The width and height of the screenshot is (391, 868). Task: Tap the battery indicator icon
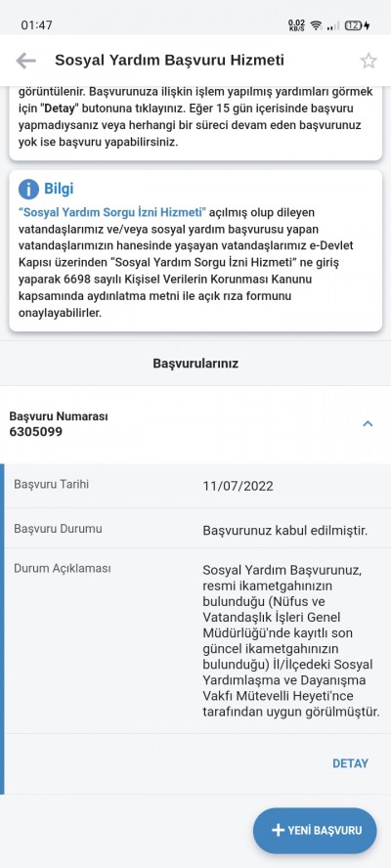(357, 25)
